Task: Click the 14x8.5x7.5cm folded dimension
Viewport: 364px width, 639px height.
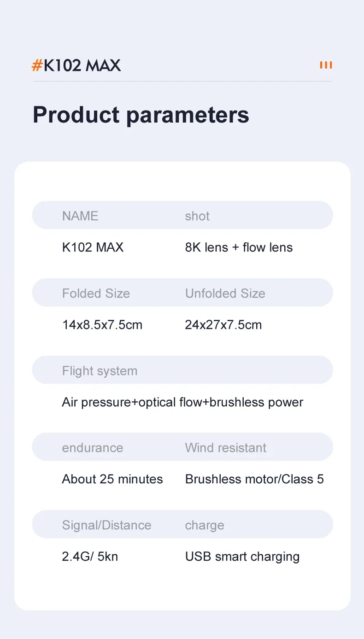Action: (x=102, y=325)
